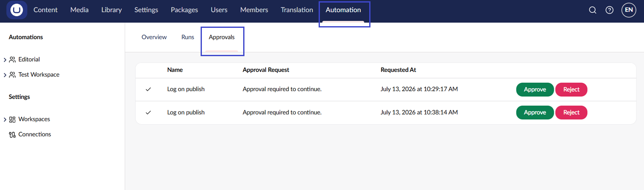Click the Approval Request column header
The height and width of the screenshot is (190, 644).
point(266,70)
